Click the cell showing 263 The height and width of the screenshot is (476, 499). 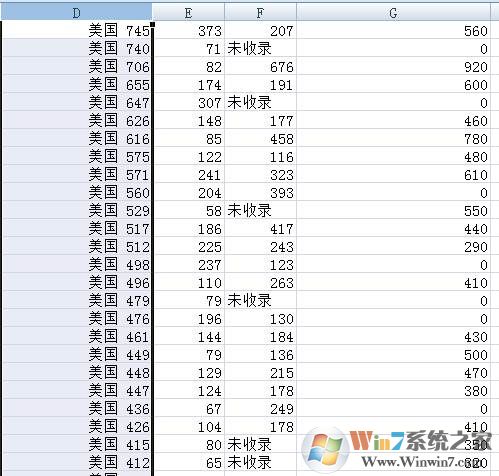(260, 282)
